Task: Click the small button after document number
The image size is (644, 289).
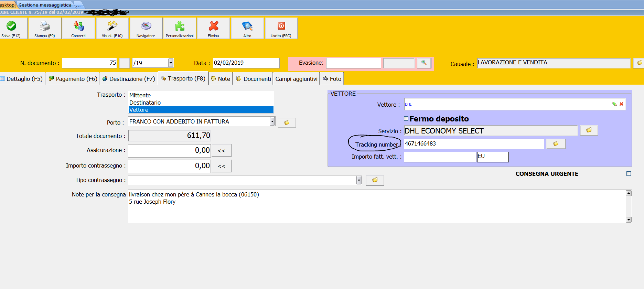Action: [124, 63]
